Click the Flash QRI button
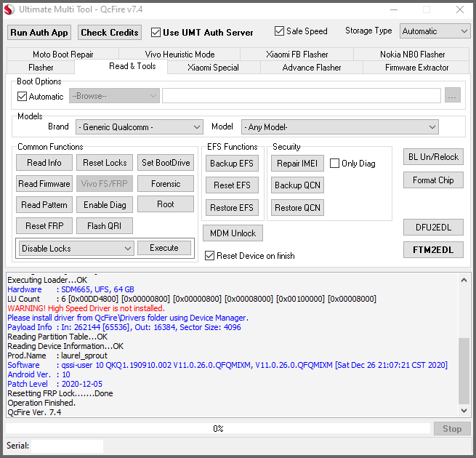Viewport: 476px width, 458px height. (105, 225)
